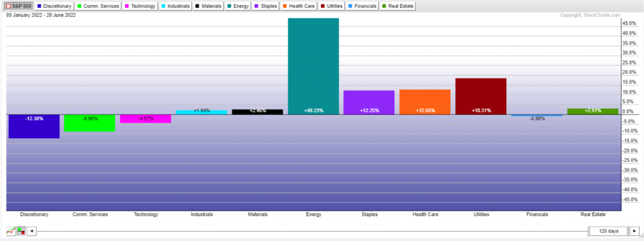
Task: Click the Staples x-axis label
Action: coord(369,215)
